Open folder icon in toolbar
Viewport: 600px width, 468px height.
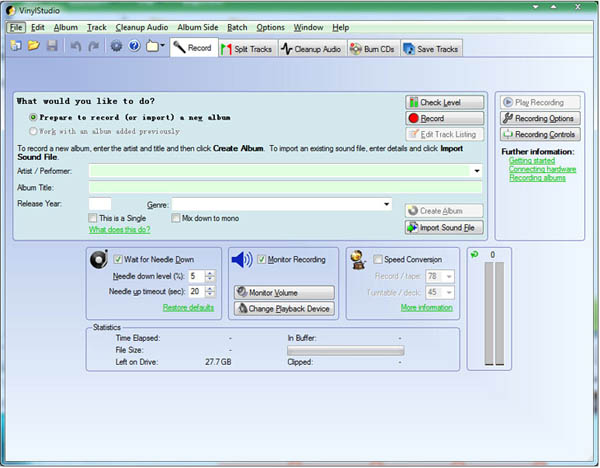click(34, 46)
